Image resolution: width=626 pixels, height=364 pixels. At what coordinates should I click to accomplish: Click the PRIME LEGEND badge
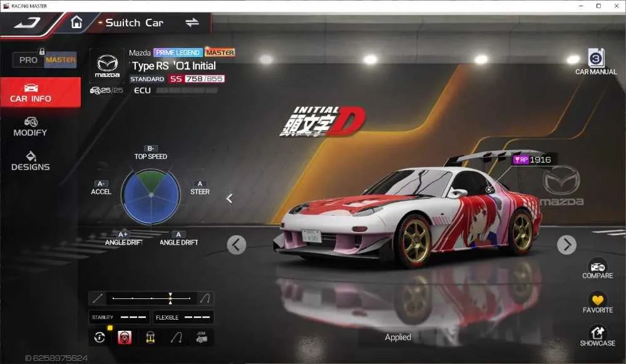point(178,53)
